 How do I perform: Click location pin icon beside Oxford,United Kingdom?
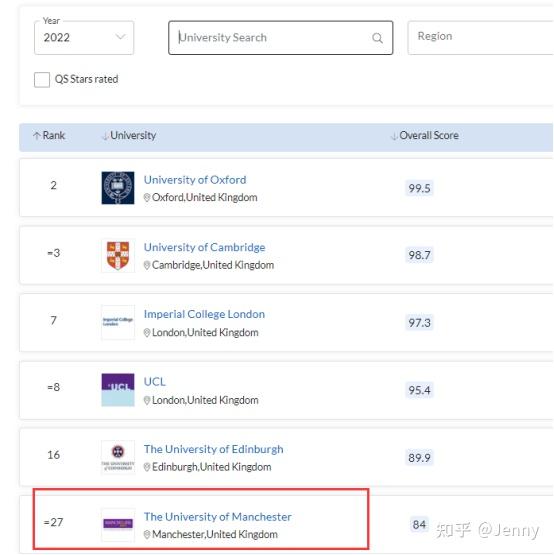tap(147, 198)
